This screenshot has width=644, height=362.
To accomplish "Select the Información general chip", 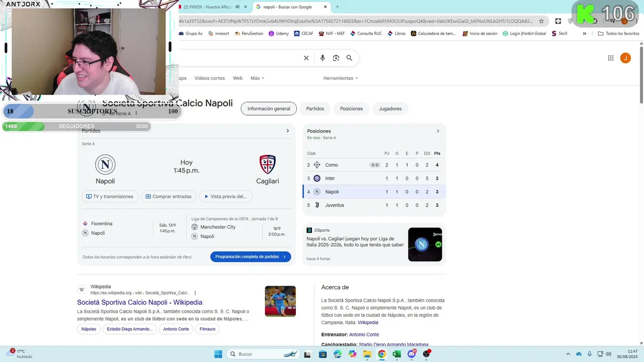I will pyautogui.click(x=269, y=109).
